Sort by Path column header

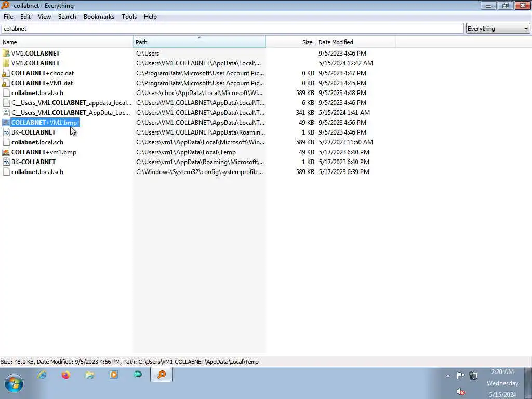click(199, 42)
